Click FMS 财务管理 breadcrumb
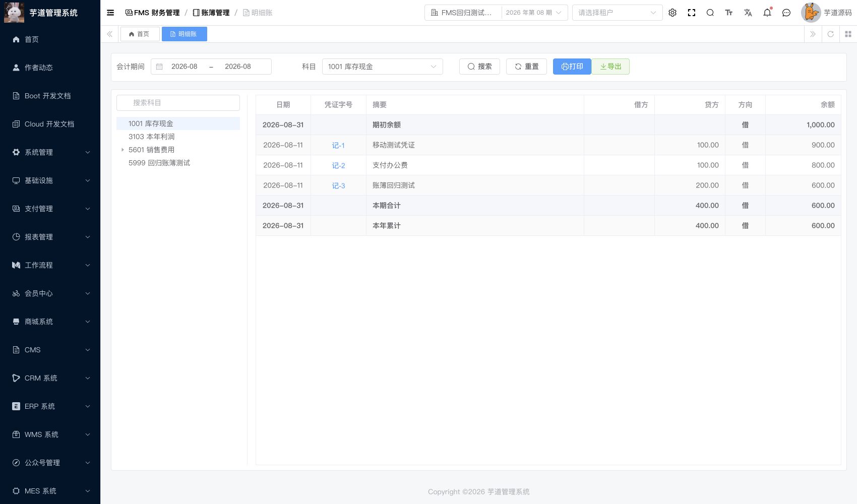Screen dimensions: 857x504 (x=152, y=13)
